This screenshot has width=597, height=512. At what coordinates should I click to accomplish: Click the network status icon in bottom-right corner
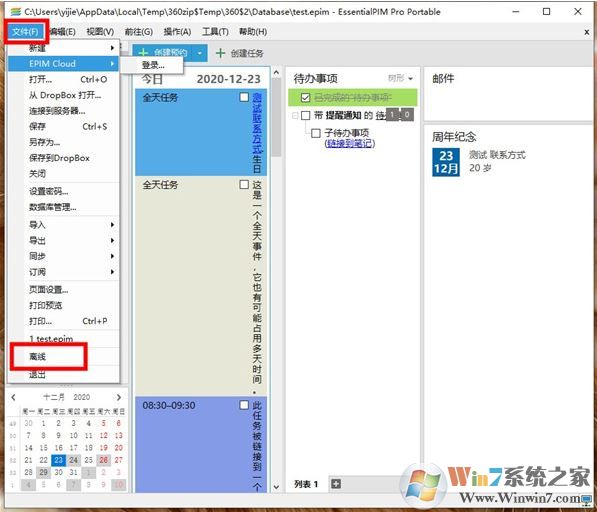587,500
